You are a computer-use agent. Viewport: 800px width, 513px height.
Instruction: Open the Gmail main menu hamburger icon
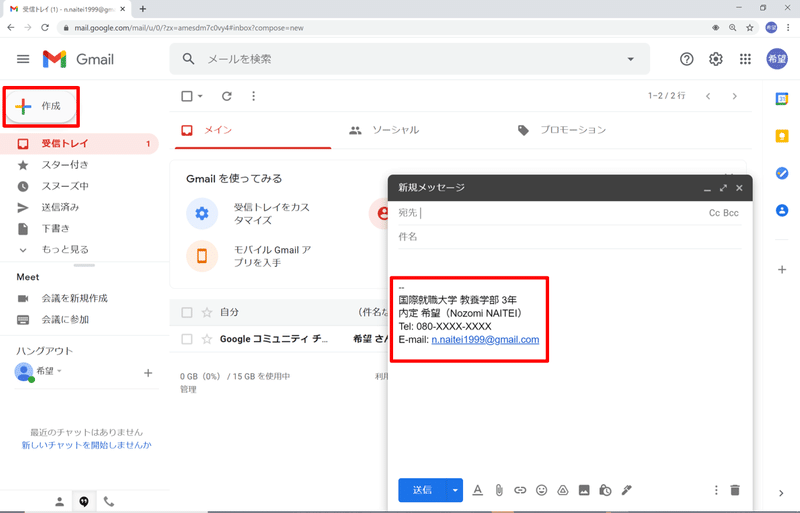23,59
